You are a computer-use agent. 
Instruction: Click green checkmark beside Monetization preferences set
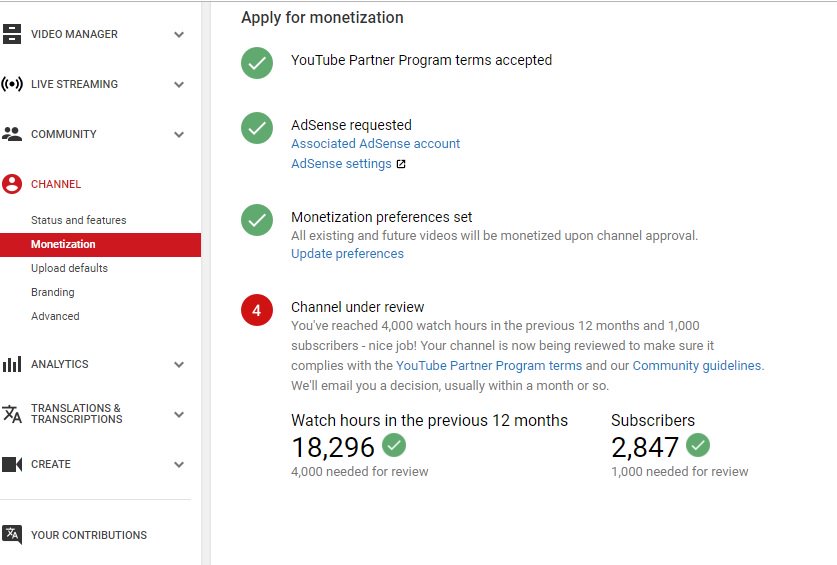(x=257, y=220)
